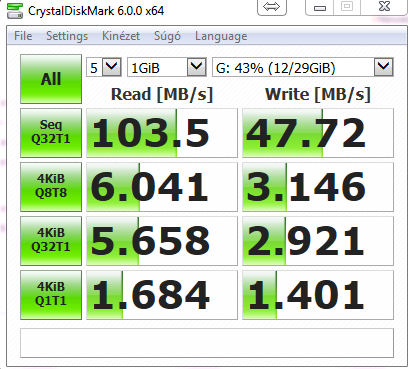Open the Súgó menu

[x=167, y=36]
